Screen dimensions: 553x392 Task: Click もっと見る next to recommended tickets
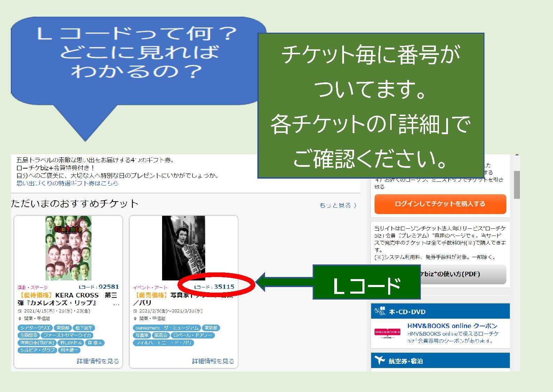pos(338,205)
